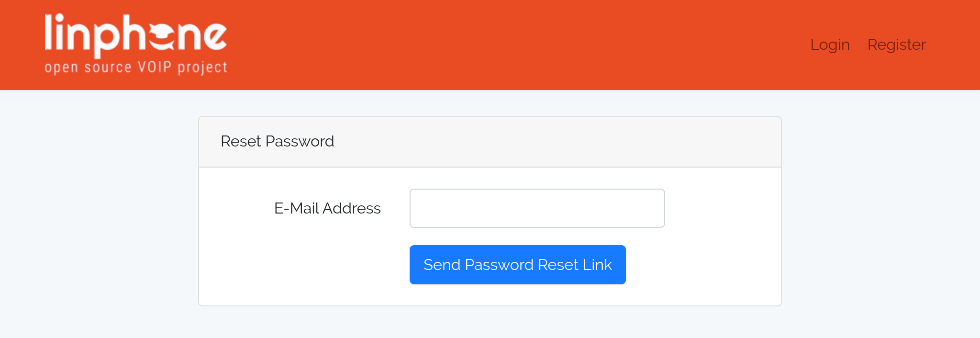Submit the password reset form
Screen dimensions: 980x338
pos(517,265)
